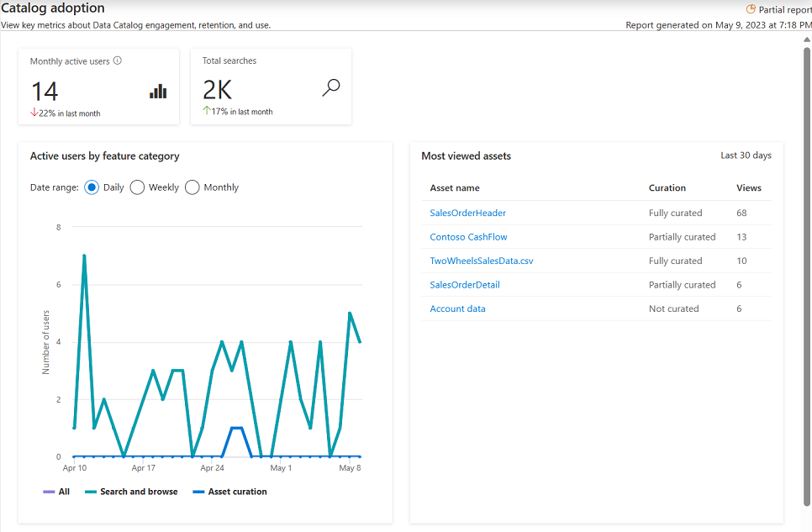
Task: Open the SalesOrderDetail asset
Action: (x=464, y=284)
